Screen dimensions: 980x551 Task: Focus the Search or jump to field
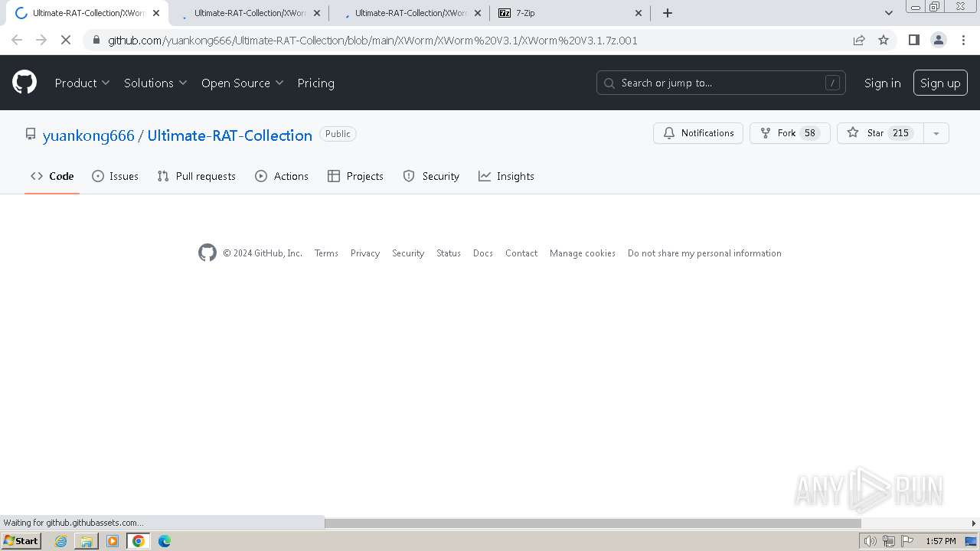[x=721, y=83]
